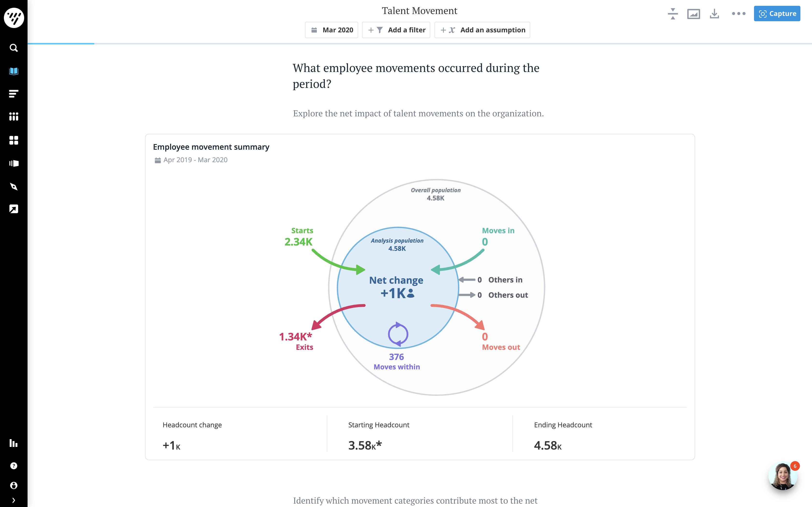Open the help question mark icon
This screenshot has width=812, height=507.
tap(14, 466)
